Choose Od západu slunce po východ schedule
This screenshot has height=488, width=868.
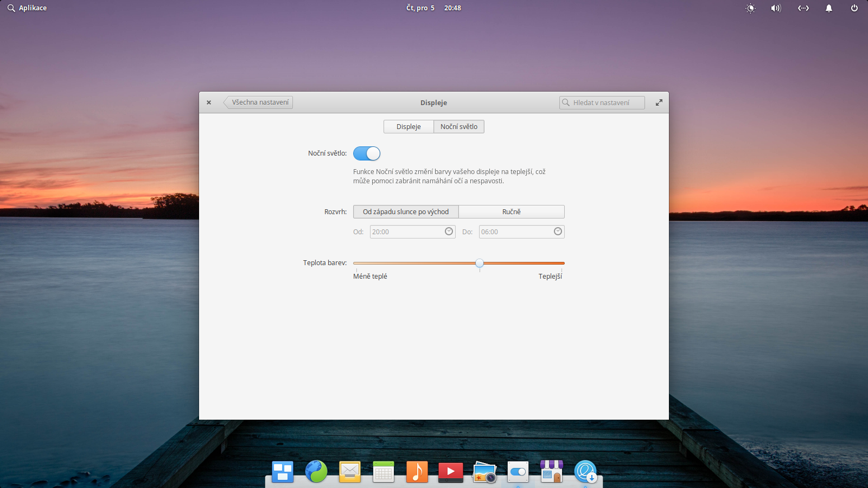pos(405,211)
